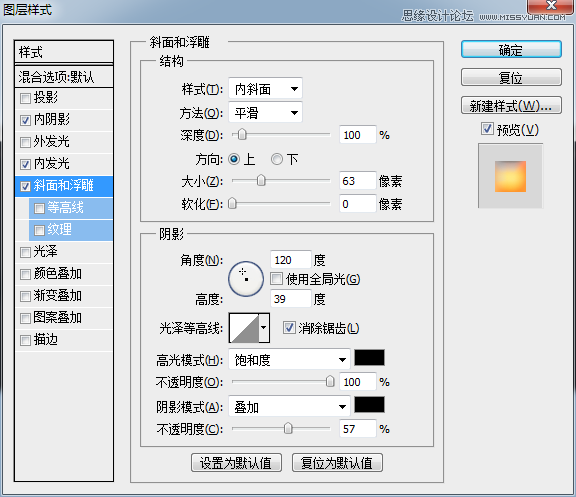
Task: Enable the 描边 stroke checkbox
Action: tap(25, 340)
